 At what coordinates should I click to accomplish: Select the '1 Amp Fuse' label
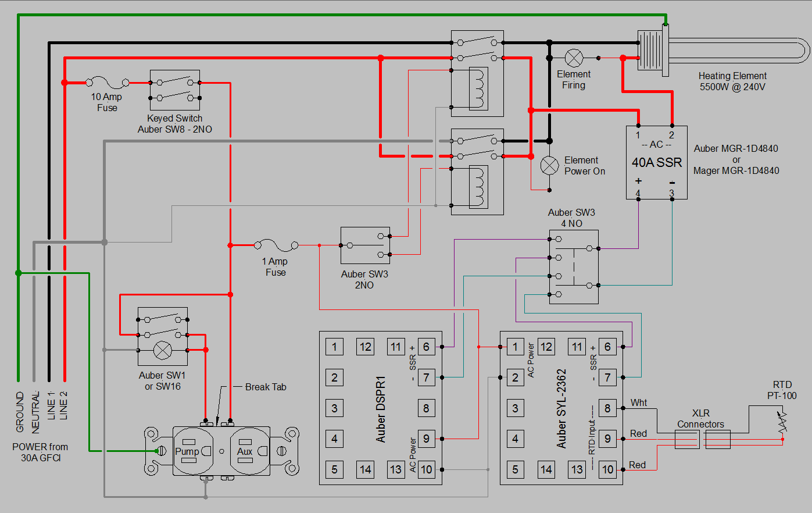click(x=276, y=267)
